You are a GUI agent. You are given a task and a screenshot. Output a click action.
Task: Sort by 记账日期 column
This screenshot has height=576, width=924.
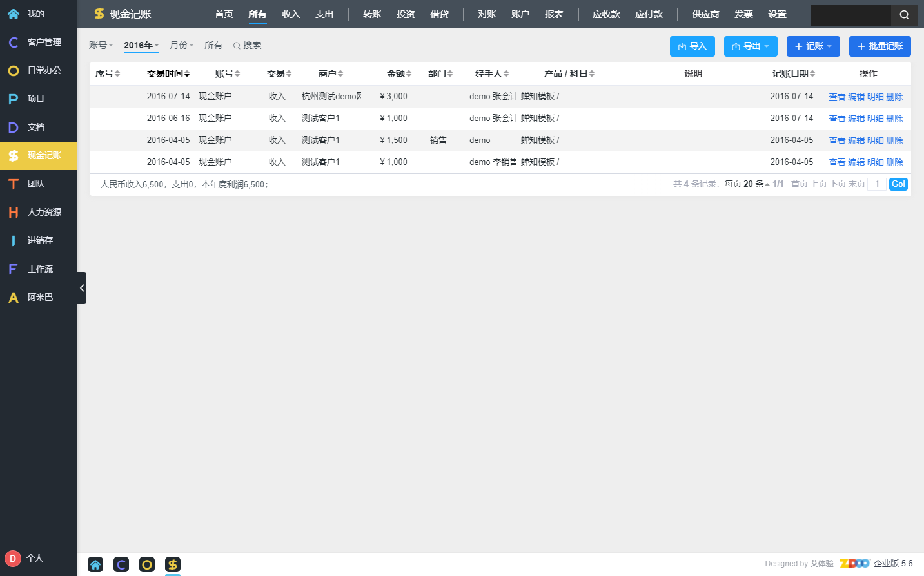coord(794,73)
